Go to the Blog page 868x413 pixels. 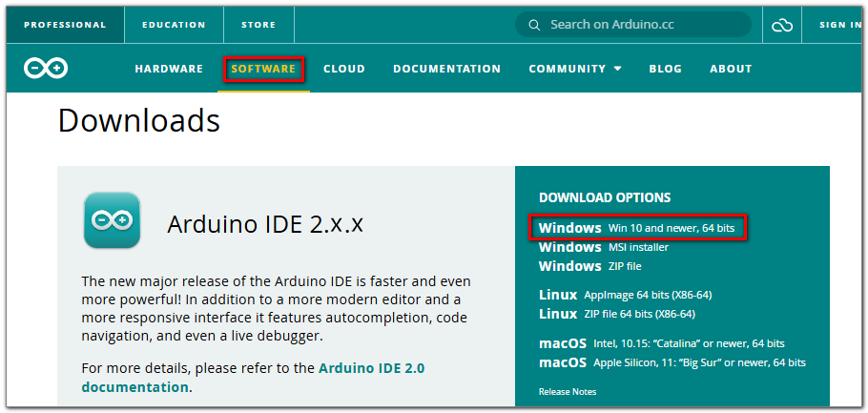pyautogui.click(x=666, y=69)
